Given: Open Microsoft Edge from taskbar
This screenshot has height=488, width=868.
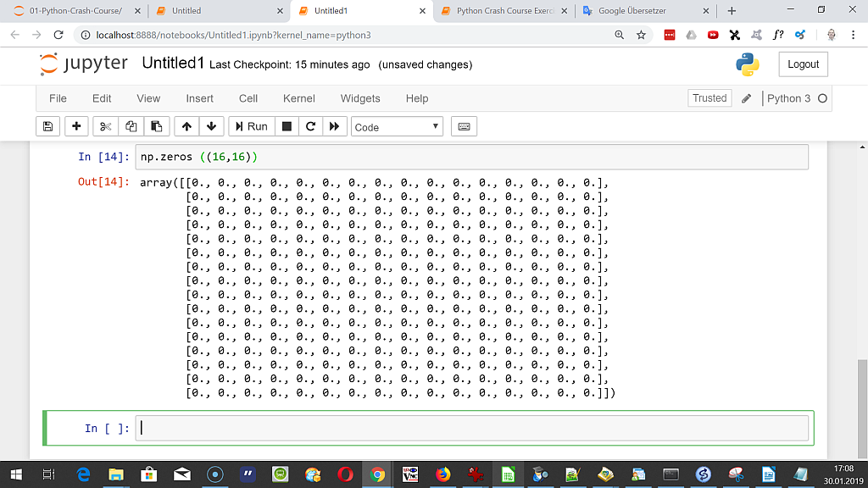Looking at the screenshot, I should click(x=84, y=474).
